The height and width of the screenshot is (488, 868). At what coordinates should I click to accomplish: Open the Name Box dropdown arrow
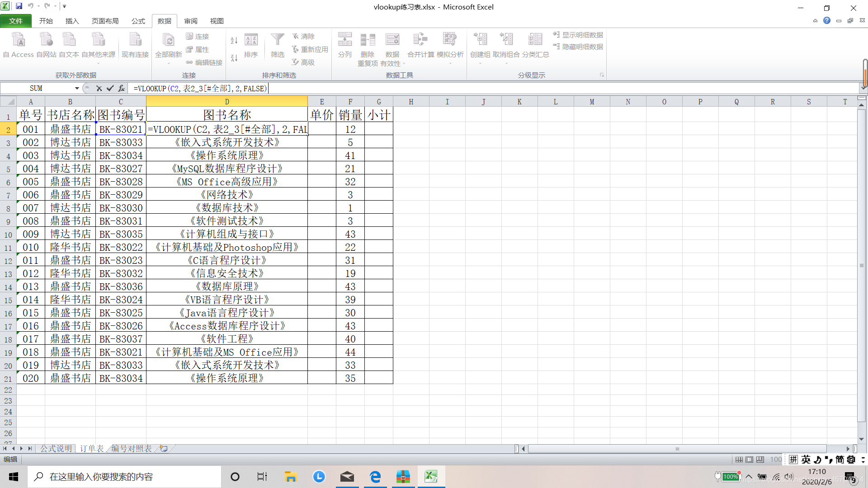click(77, 89)
